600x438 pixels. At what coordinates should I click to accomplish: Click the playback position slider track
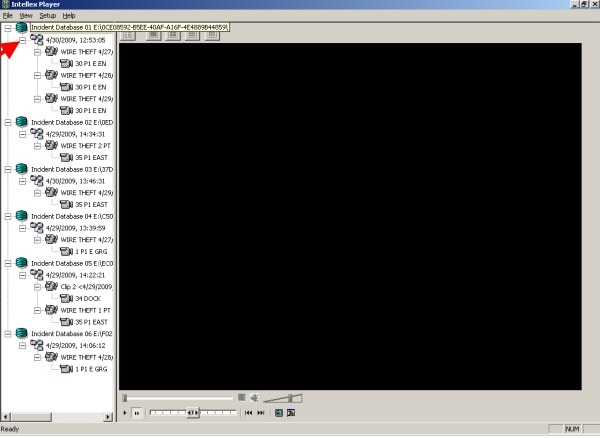tap(180, 398)
